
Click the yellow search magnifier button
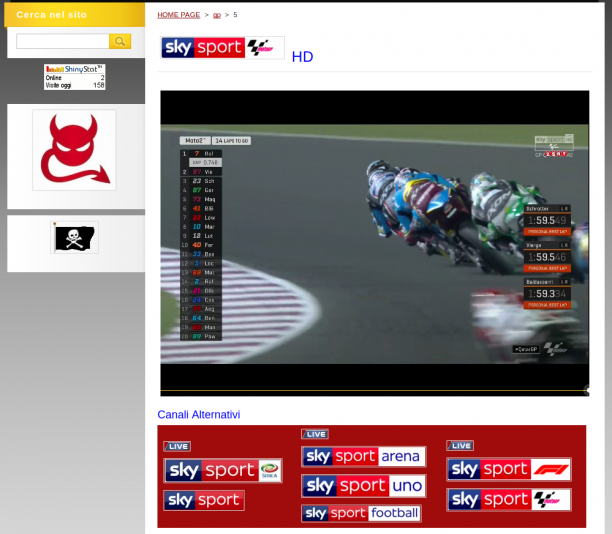click(x=120, y=41)
